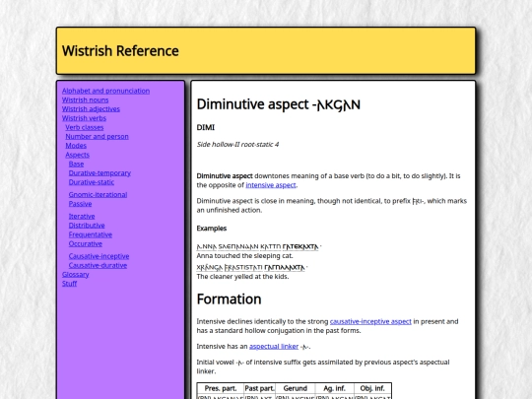Open Causative-inceptive in the sidebar
This screenshot has width=532, height=399.
tap(100, 256)
